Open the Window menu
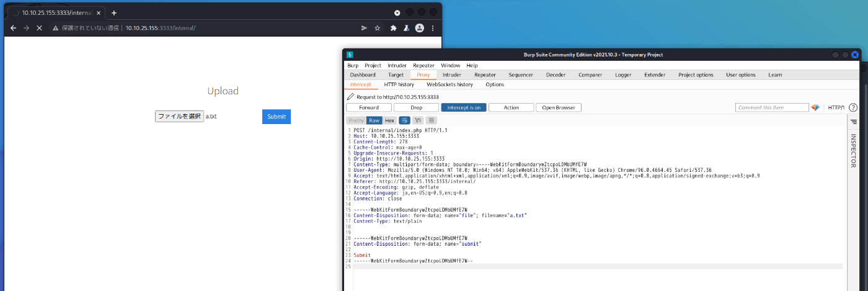The height and width of the screenshot is (291, 868). (451, 65)
